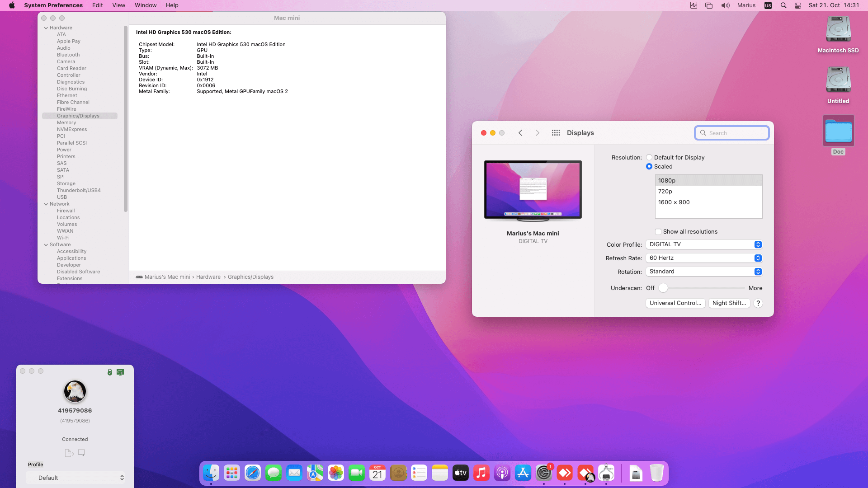
Task: Open the View menu
Action: [119, 5]
